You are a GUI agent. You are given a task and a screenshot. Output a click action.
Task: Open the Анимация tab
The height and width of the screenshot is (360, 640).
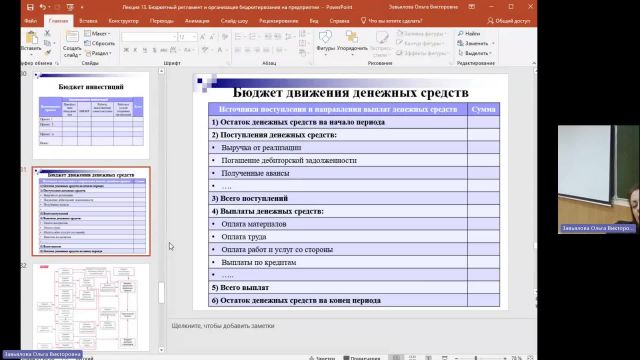[x=197, y=21]
